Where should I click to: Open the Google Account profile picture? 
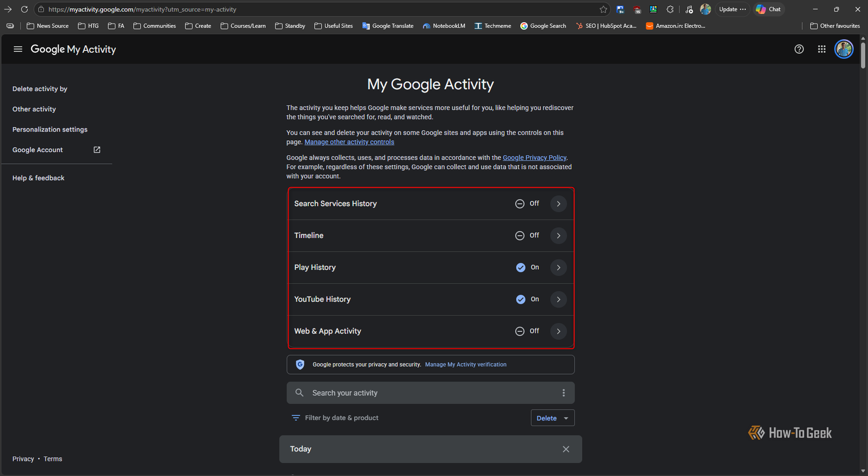coord(844,49)
